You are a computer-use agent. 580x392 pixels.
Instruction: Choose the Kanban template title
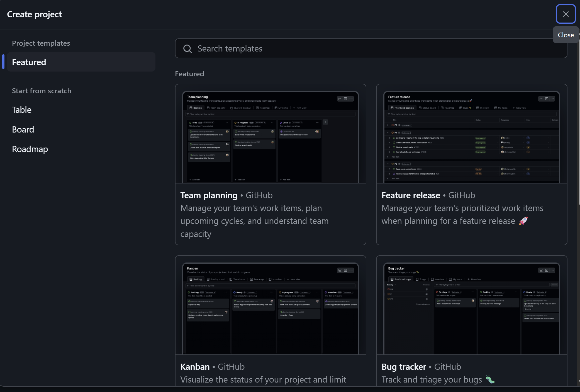point(195,367)
